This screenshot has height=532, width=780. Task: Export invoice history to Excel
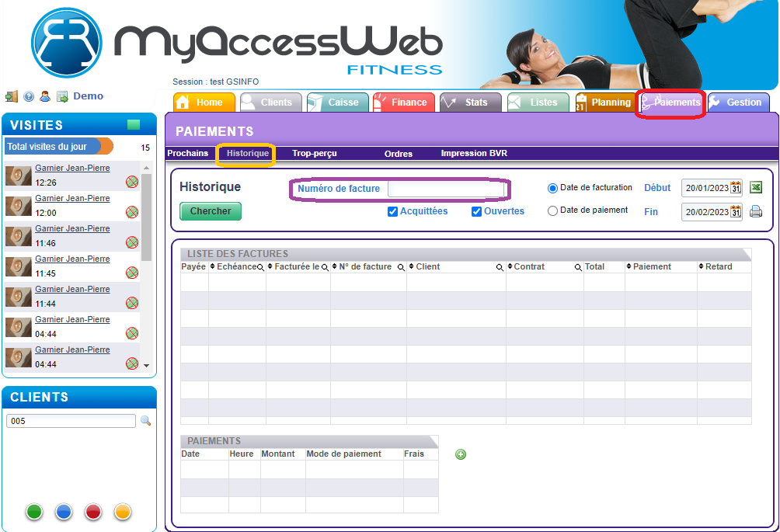[x=756, y=188]
